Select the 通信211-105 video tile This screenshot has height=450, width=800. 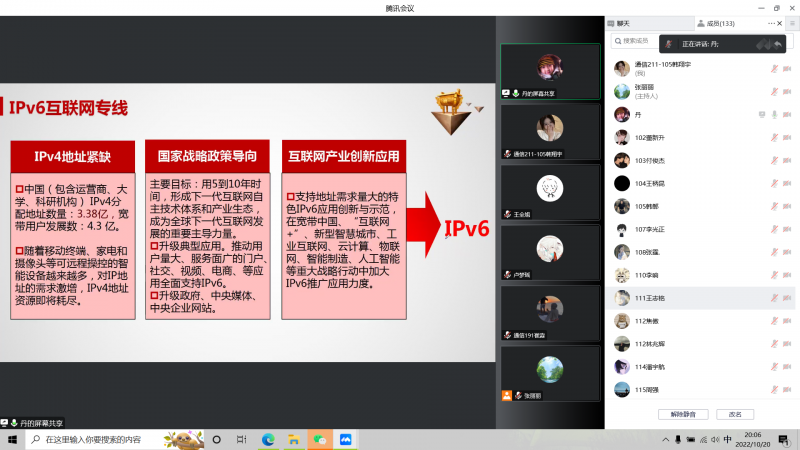click(550, 132)
